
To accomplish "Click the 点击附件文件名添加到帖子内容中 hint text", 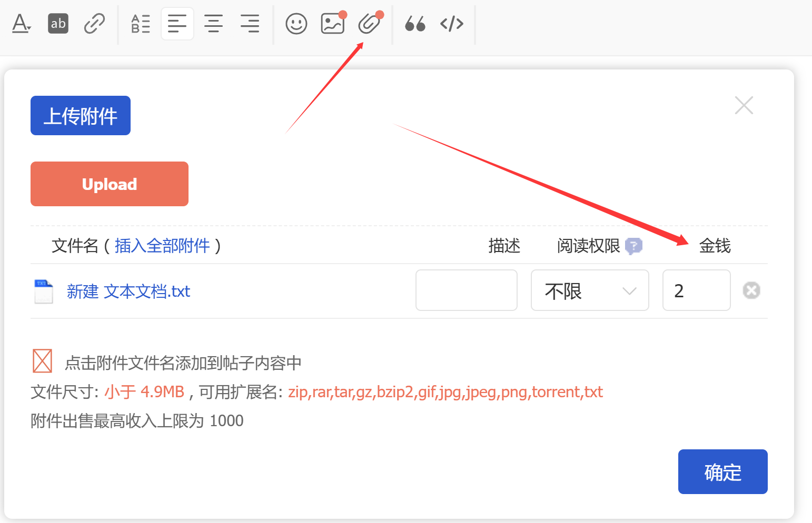I will tap(183, 363).
